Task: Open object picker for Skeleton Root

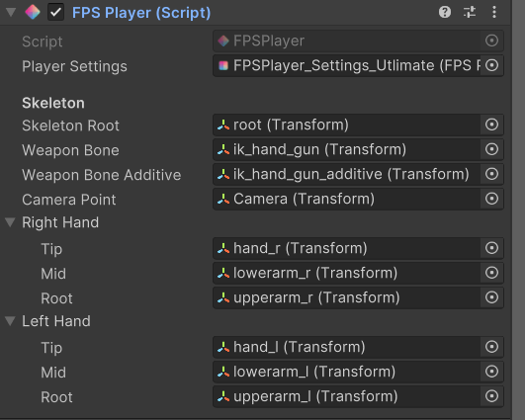Action: [491, 125]
